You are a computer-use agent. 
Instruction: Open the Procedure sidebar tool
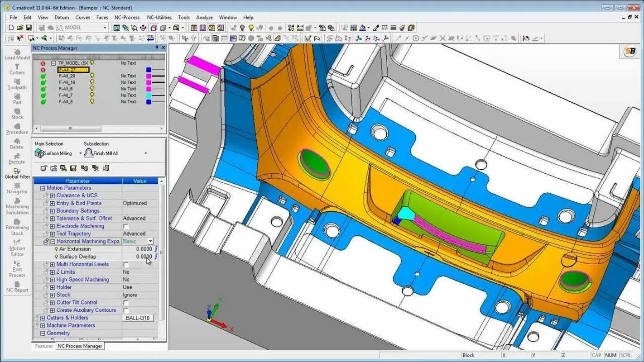17,129
